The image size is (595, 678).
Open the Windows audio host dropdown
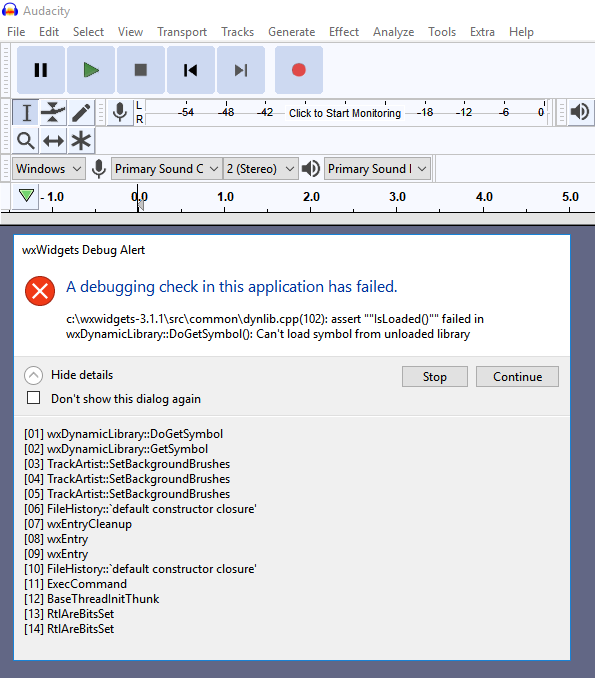(49, 169)
